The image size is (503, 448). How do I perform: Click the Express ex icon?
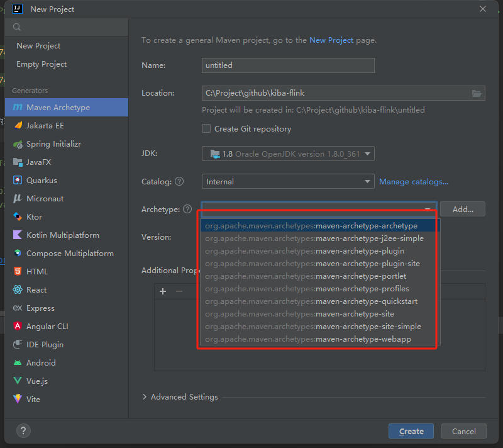tap(18, 308)
